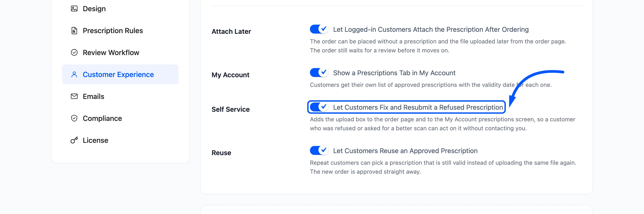
Task: Click the Customer Experience label
Action: click(118, 75)
